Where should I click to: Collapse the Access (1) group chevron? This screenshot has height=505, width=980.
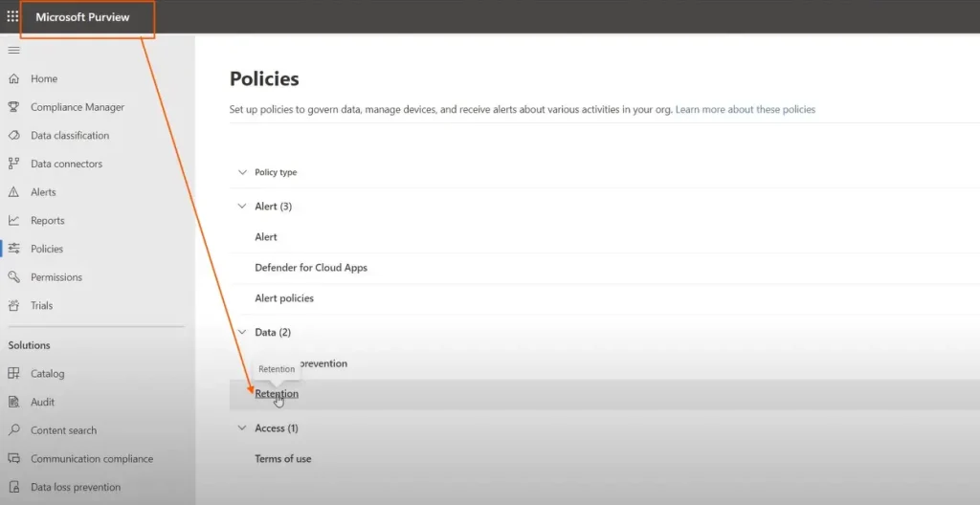coord(242,428)
